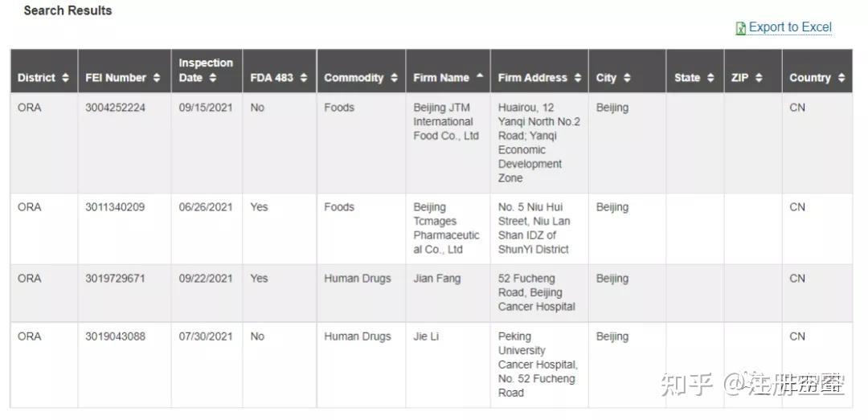Select FEI Number 3004252224 cell

point(116,108)
